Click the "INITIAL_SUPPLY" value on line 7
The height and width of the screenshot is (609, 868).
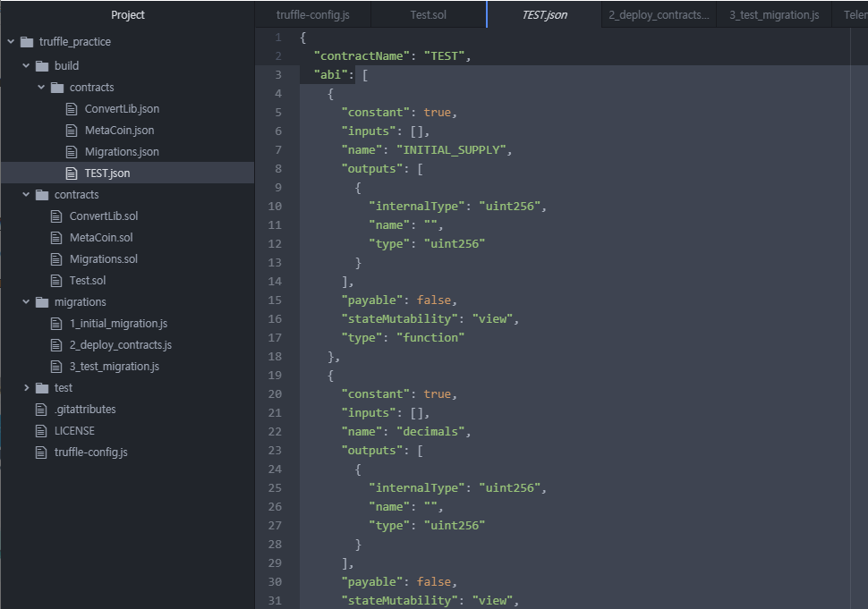point(451,150)
